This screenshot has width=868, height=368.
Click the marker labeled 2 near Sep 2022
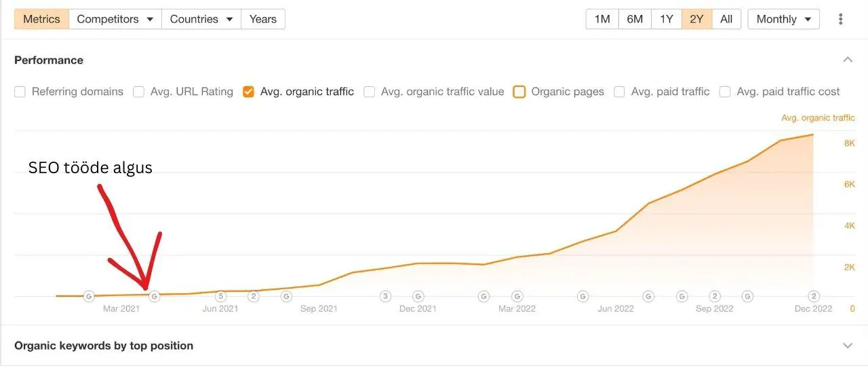click(x=715, y=296)
